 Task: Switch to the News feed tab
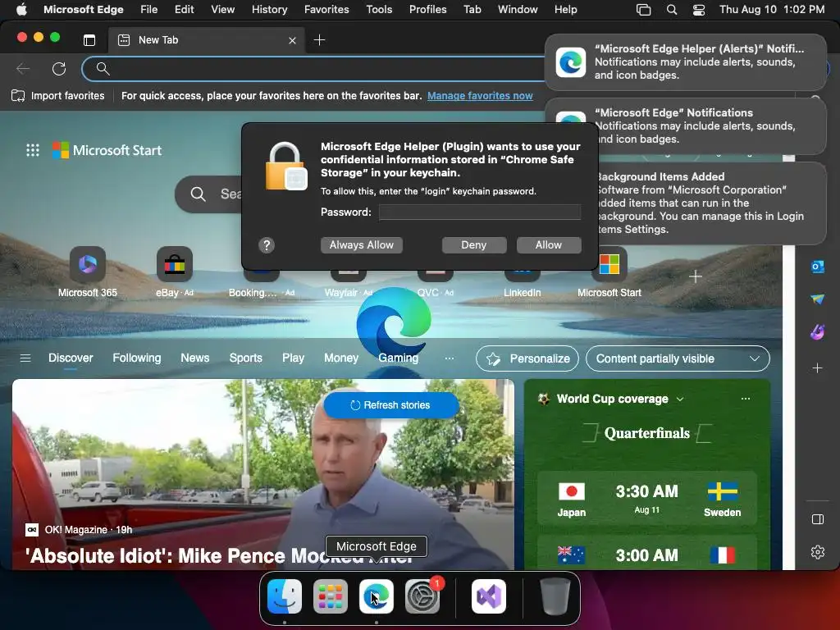195,358
